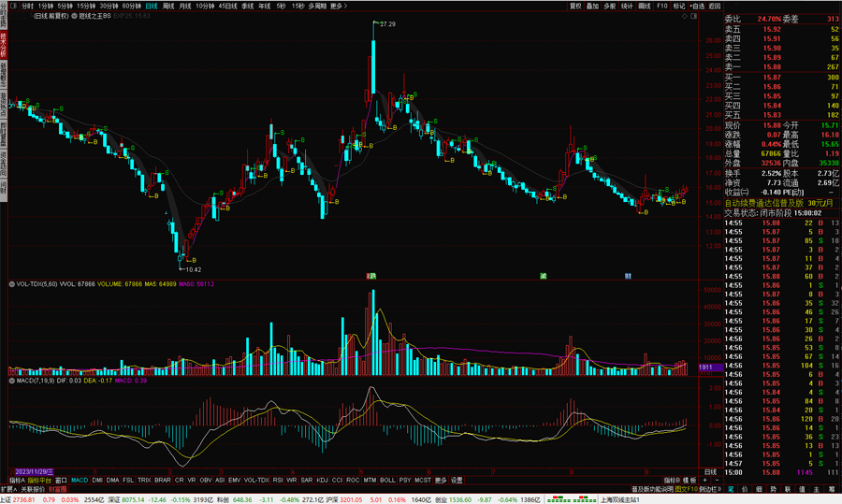Viewport: 842px width, 504px height.
Task: Click the 27.29 high price marker
Action: click(387, 23)
